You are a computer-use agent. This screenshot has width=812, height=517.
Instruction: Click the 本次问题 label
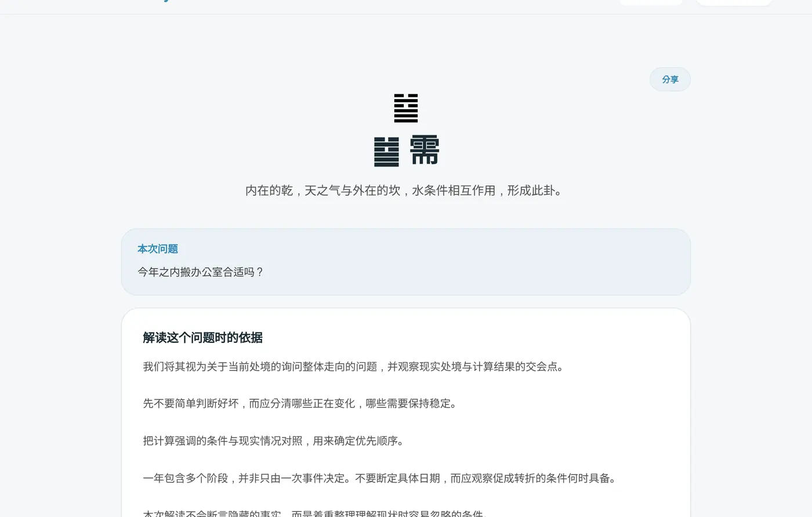click(158, 249)
